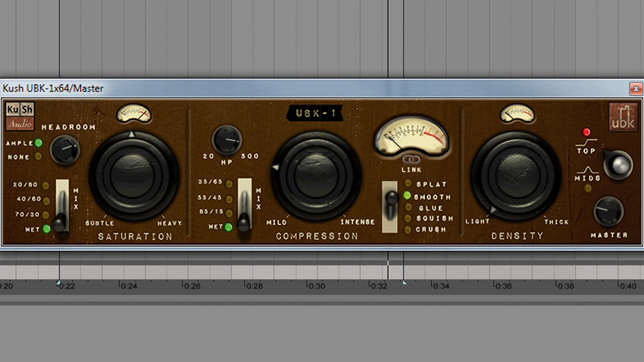Click the Kush Audio logo
The height and width of the screenshot is (362, 644).
(x=20, y=116)
